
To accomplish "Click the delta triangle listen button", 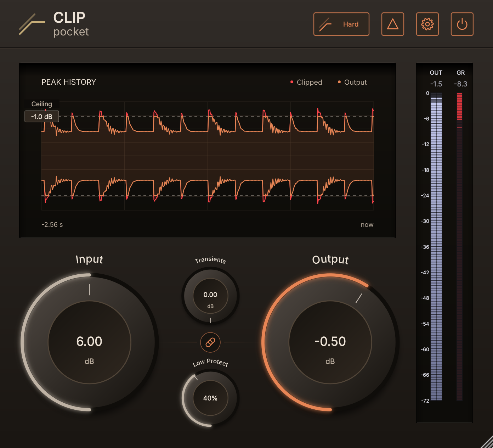I will coord(392,24).
